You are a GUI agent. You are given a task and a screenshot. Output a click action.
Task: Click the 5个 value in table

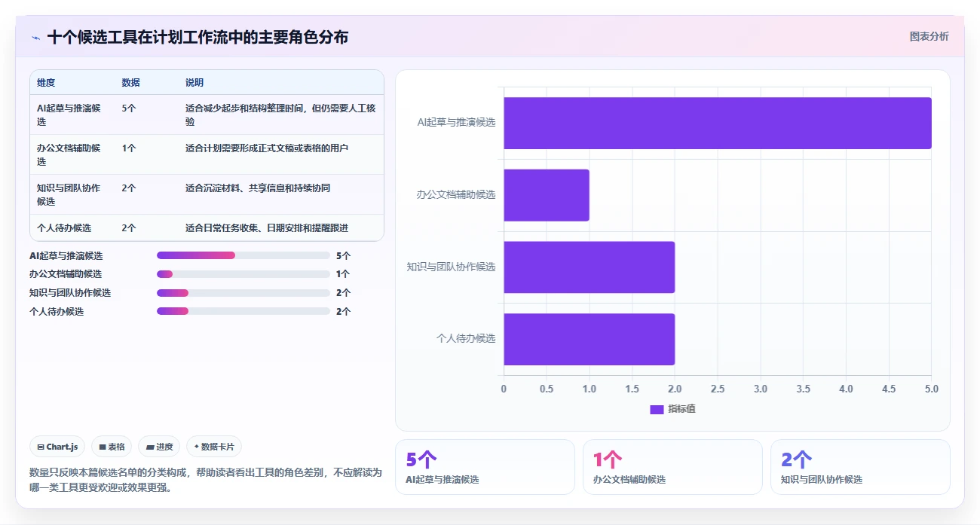[129, 108]
